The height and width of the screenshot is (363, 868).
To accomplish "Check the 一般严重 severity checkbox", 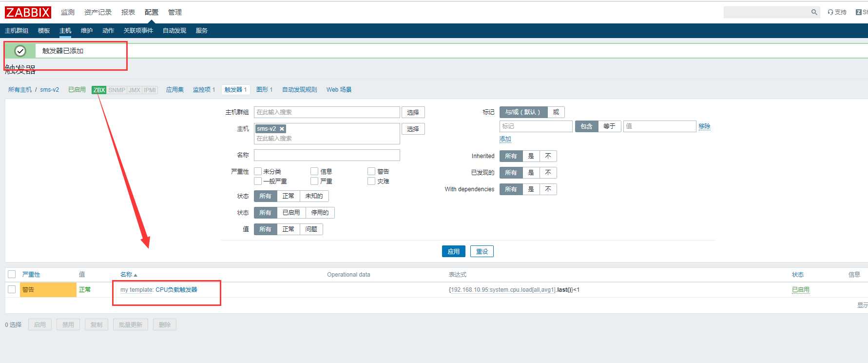I will point(258,181).
